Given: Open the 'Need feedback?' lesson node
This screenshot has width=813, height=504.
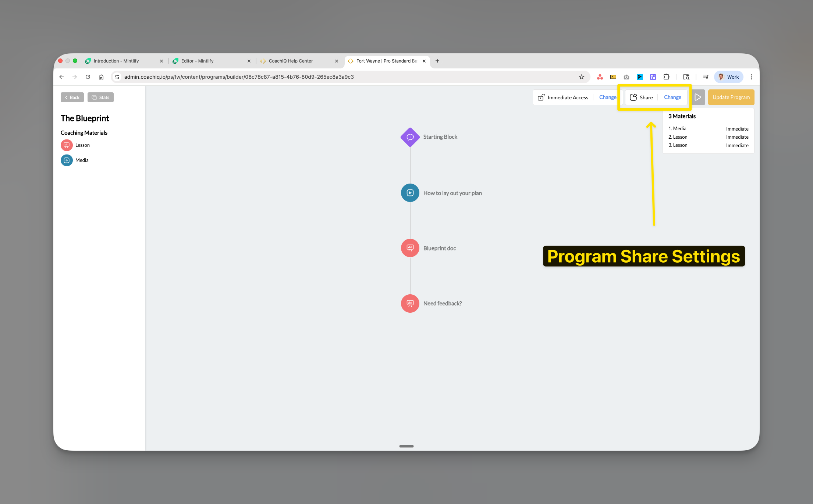Looking at the screenshot, I should [409, 303].
